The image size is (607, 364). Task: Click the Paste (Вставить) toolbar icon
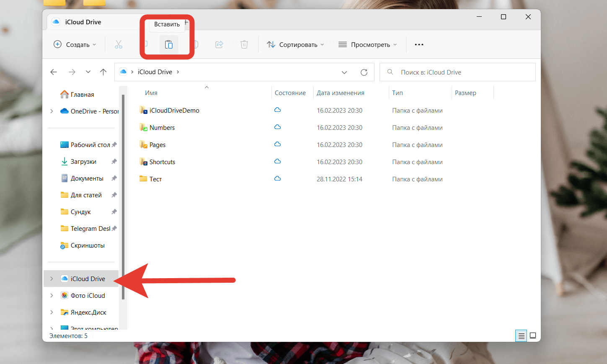169,44
